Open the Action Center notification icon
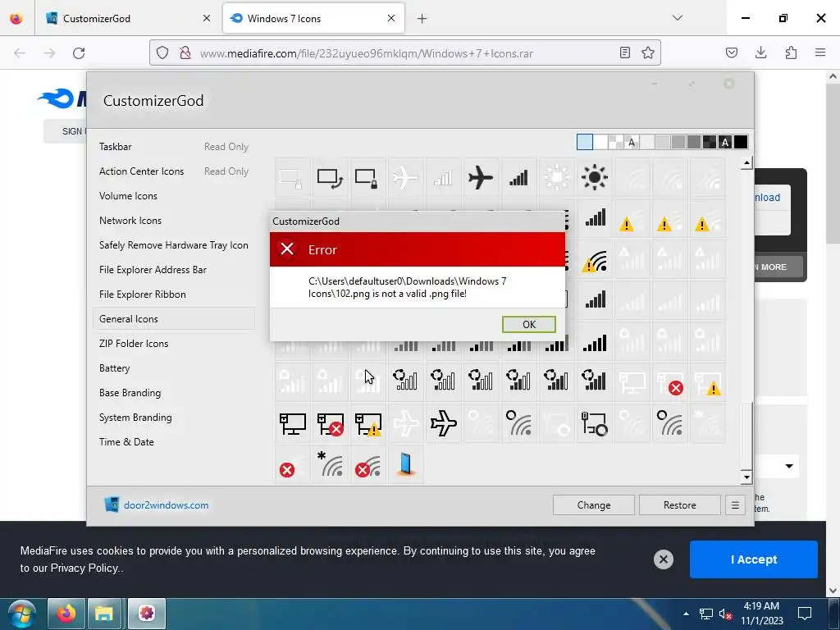Viewport: 840px width, 630px height. pos(804,614)
